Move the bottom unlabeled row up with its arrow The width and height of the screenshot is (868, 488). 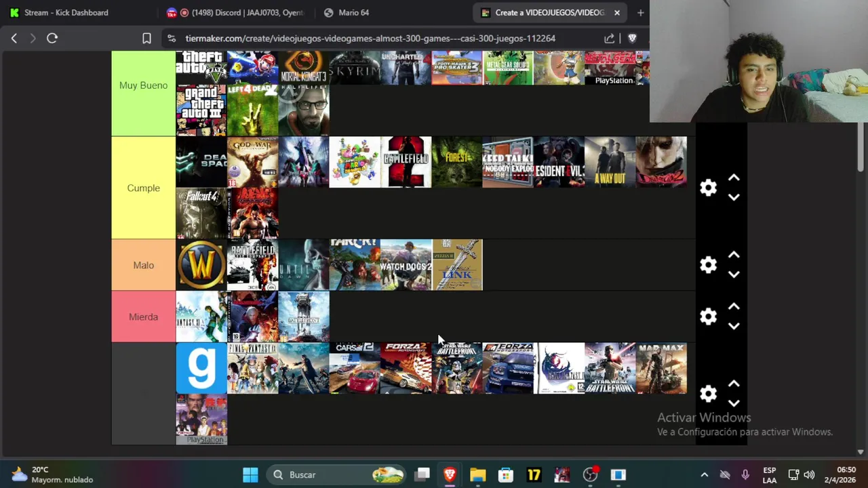[x=734, y=384]
